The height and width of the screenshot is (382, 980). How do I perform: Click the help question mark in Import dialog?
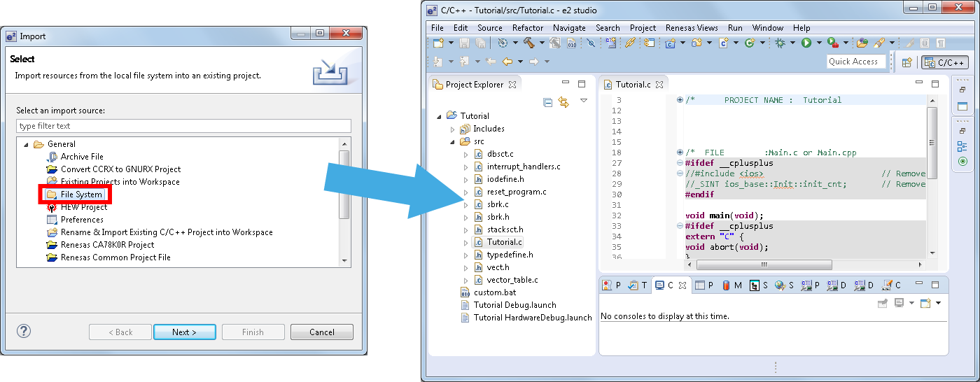click(x=24, y=331)
